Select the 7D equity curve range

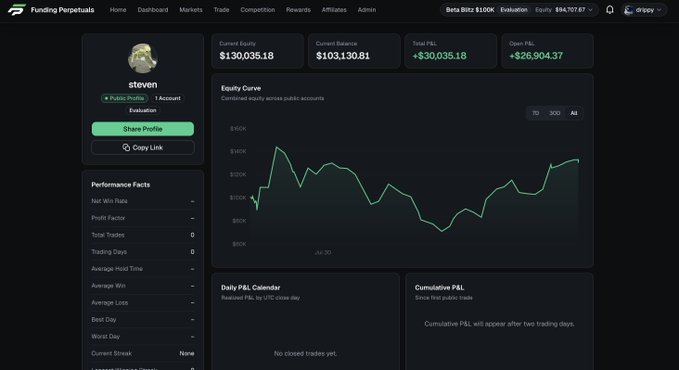click(x=536, y=113)
